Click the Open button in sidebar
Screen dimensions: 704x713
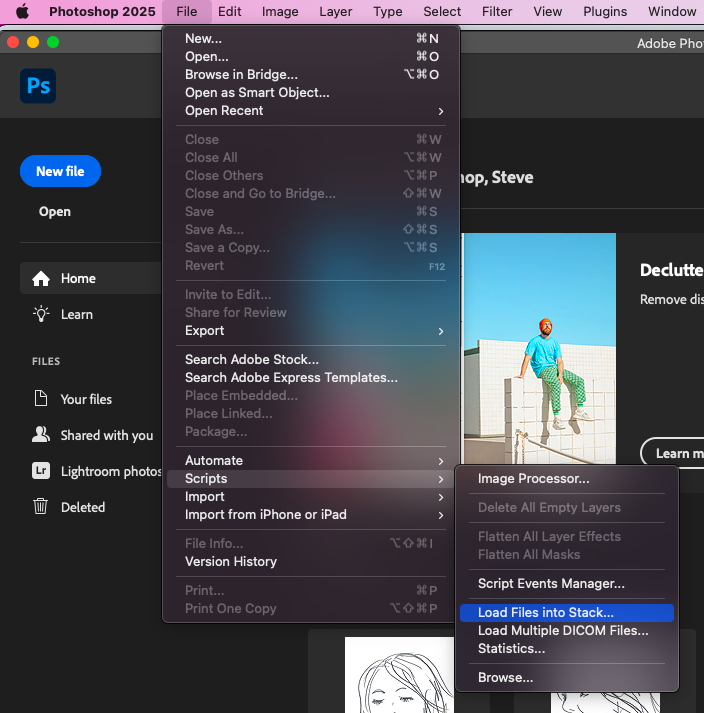[55, 212]
